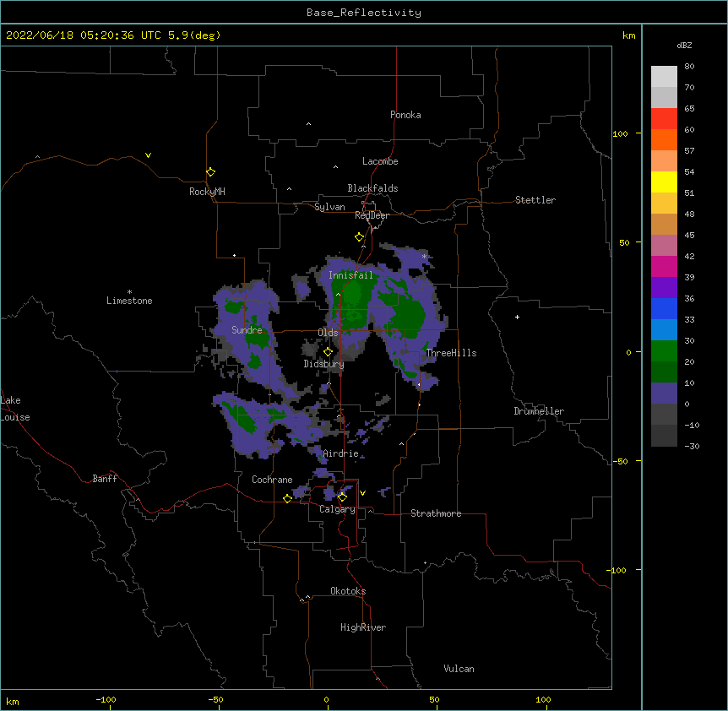Click the dBZ legend heading

pos(684,45)
